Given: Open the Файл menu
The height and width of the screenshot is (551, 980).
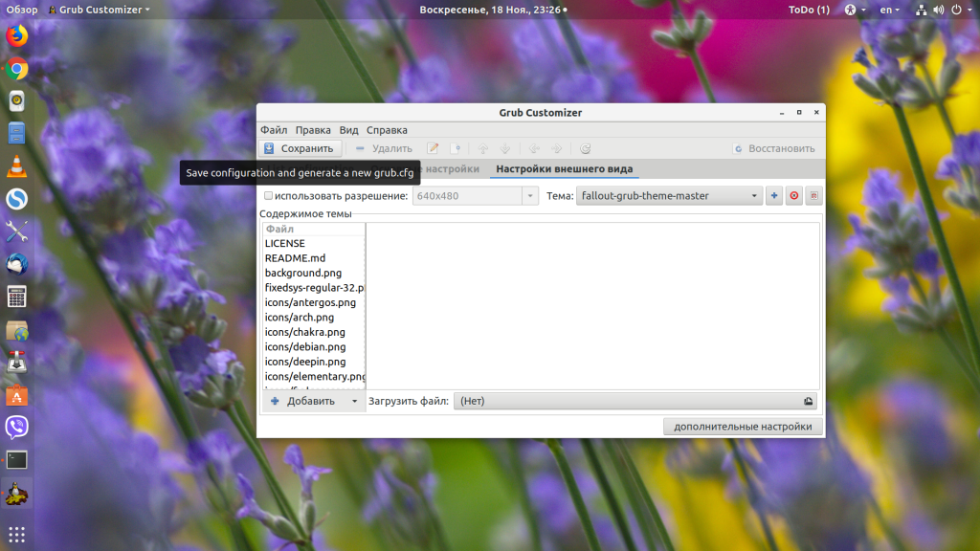Looking at the screenshot, I should point(274,130).
